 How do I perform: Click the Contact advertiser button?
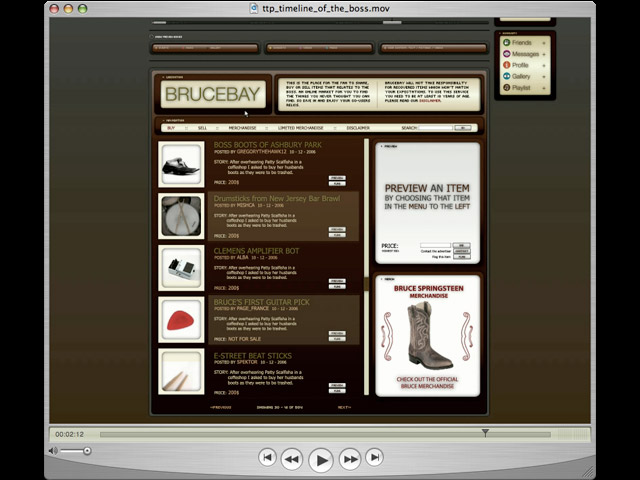click(x=462, y=251)
